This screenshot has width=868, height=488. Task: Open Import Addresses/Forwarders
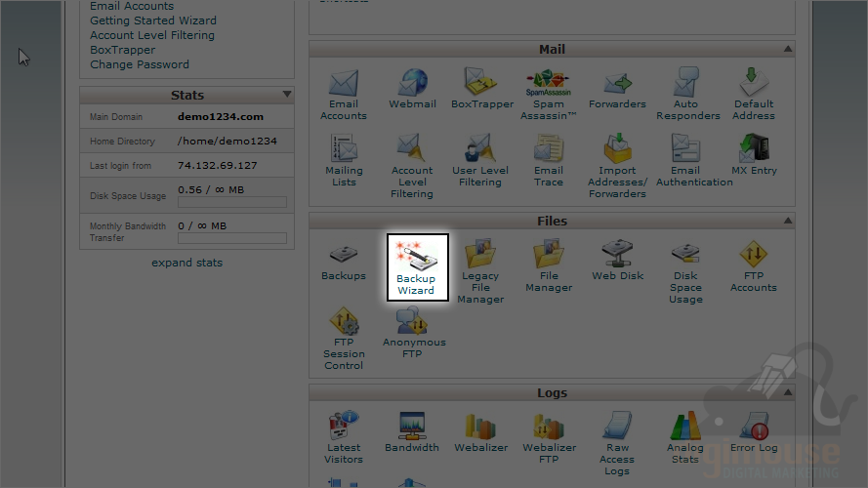pos(617,166)
